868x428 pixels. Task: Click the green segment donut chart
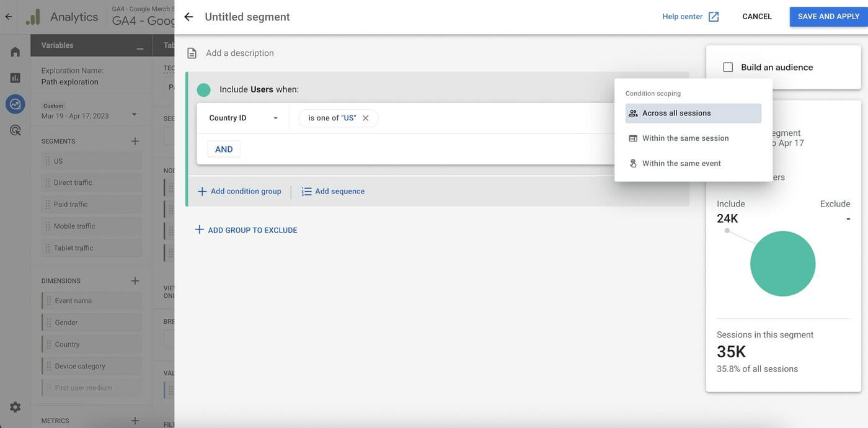tap(784, 264)
